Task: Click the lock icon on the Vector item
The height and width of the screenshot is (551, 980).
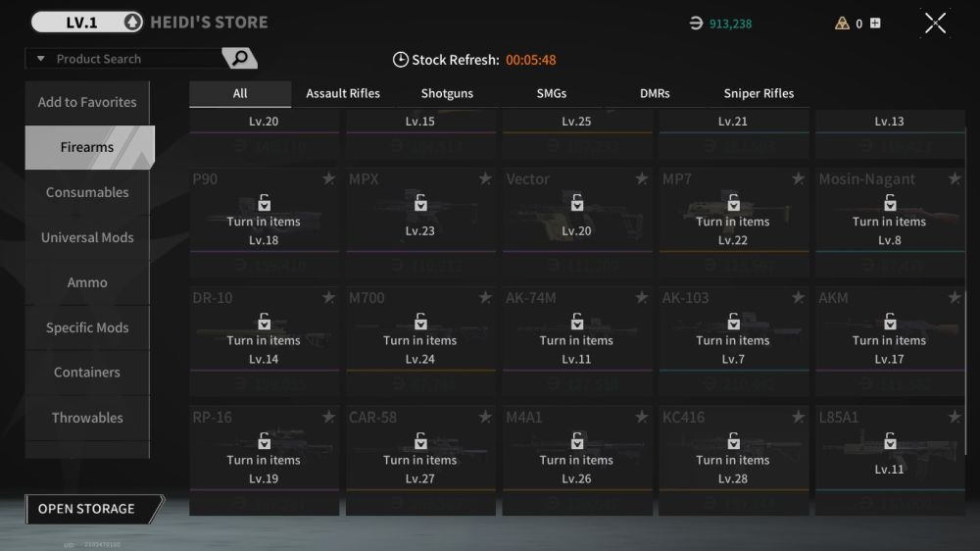Action: pos(577,203)
